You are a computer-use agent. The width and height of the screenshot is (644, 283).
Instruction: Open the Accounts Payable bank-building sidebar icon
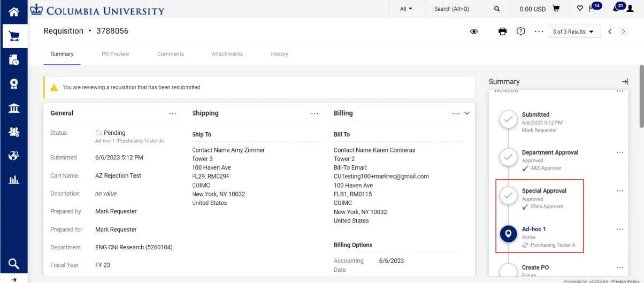(x=14, y=108)
